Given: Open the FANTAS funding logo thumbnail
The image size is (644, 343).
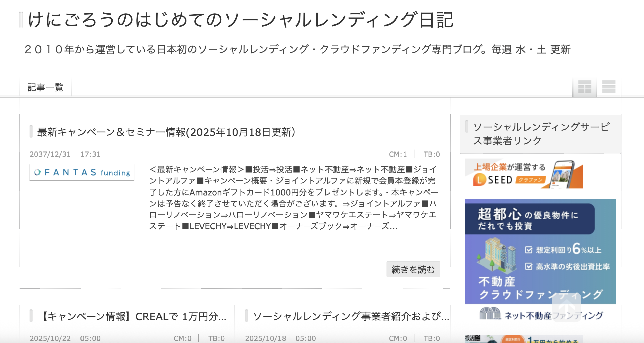Looking at the screenshot, I should click(x=82, y=172).
